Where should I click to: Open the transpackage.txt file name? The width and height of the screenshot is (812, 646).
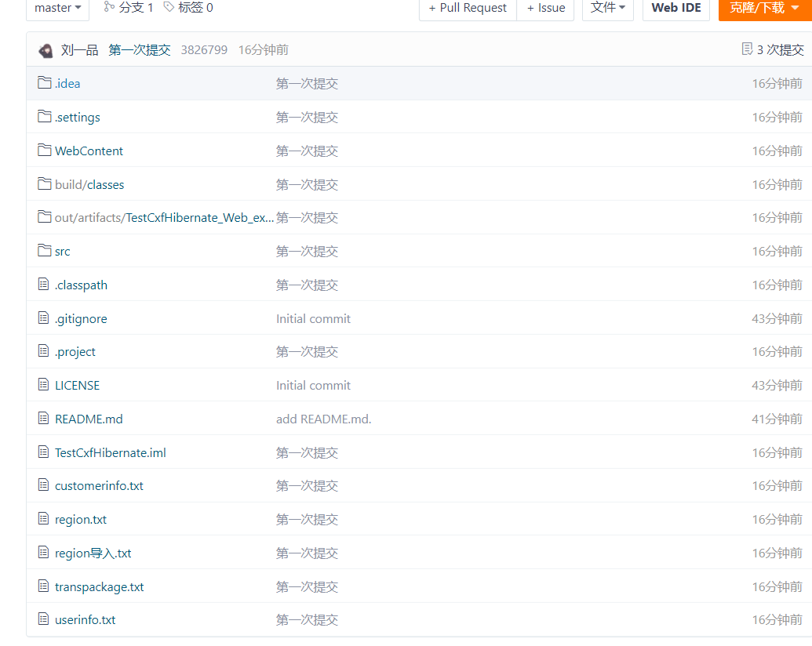[100, 587]
